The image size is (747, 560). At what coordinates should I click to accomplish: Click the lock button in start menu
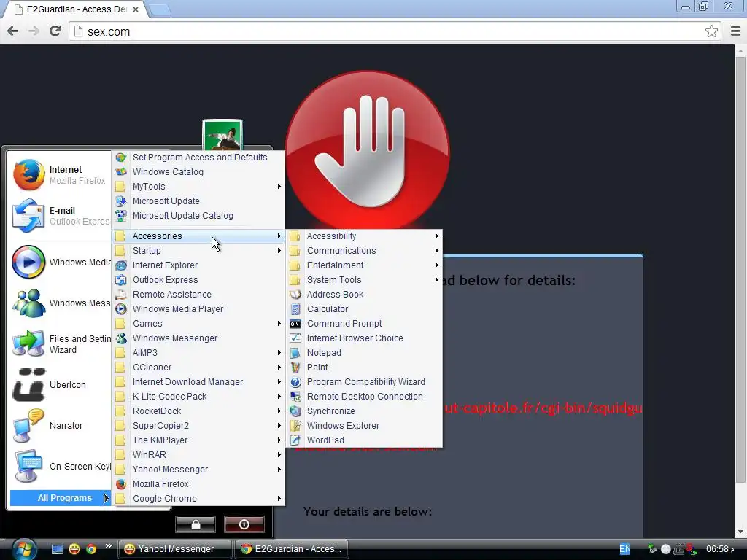pyautogui.click(x=196, y=524)
